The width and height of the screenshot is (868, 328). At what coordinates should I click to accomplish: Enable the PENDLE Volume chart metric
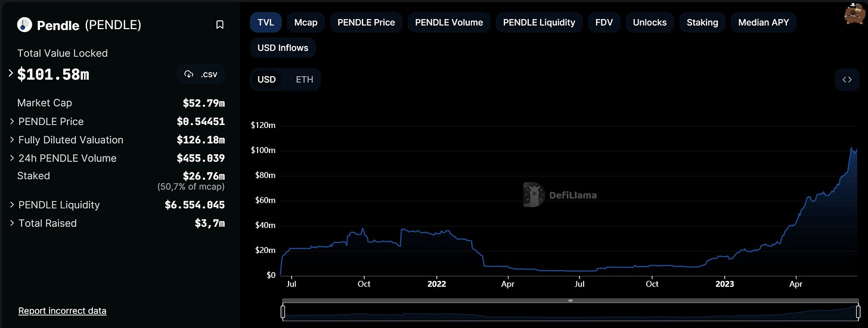449,23
